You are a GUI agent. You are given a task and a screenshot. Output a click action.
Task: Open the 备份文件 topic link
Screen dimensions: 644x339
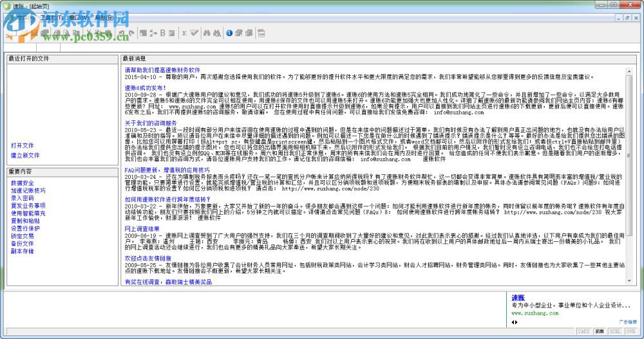pyautogui.click(x=22, y=243)
